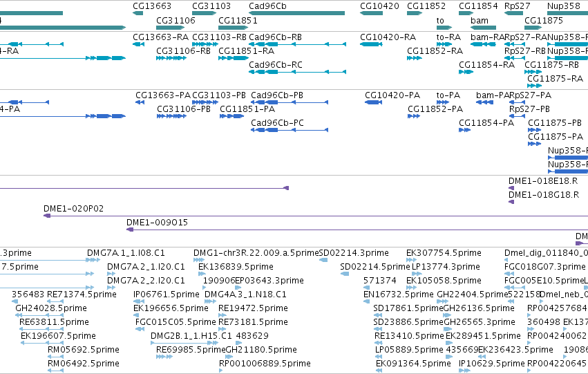588x374 pixels.
Task: Select transcript CG11852-RA
Action: coord(435,51)
